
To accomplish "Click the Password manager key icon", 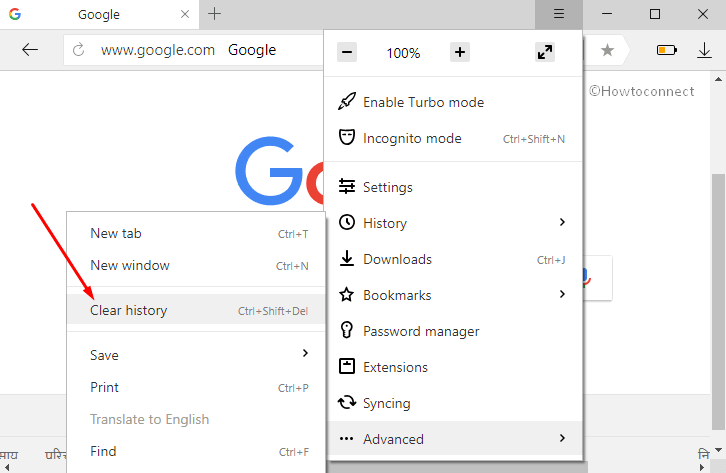I will (x=347, y=330).
